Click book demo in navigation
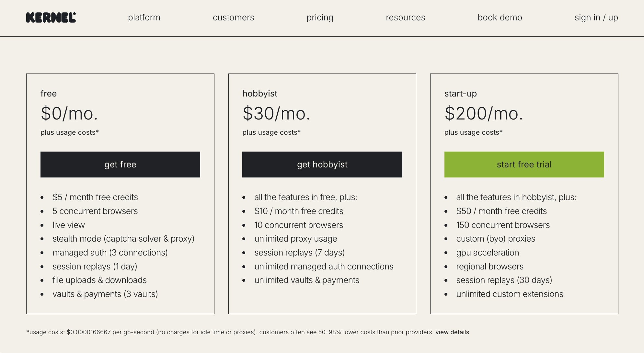Viewport: 644px width, 353px height. click(500, 17)
